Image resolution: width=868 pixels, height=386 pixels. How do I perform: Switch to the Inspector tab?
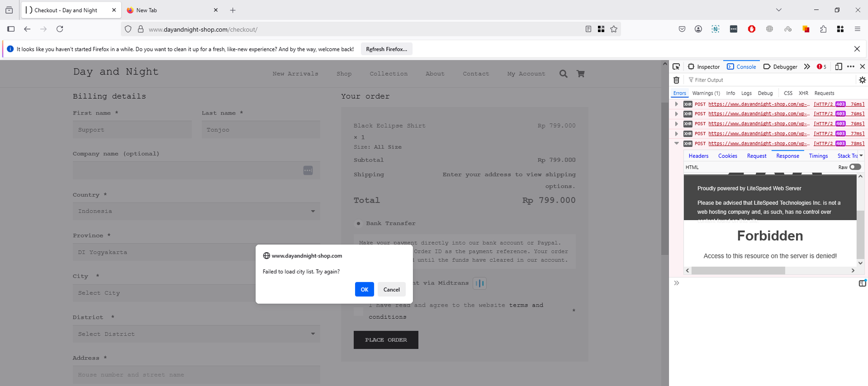tap(704, 66)
